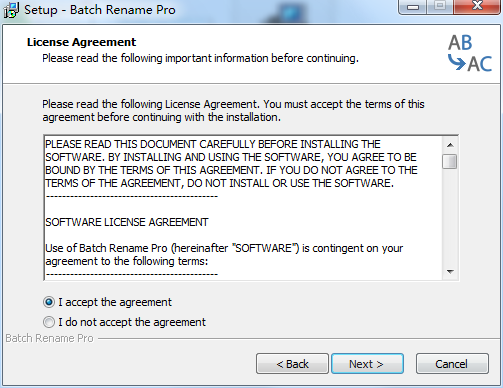Viewport: 503px width, 388px height.
Task: Click "Use of Batch Rename Pro" license line
Action: coord(224,248)
